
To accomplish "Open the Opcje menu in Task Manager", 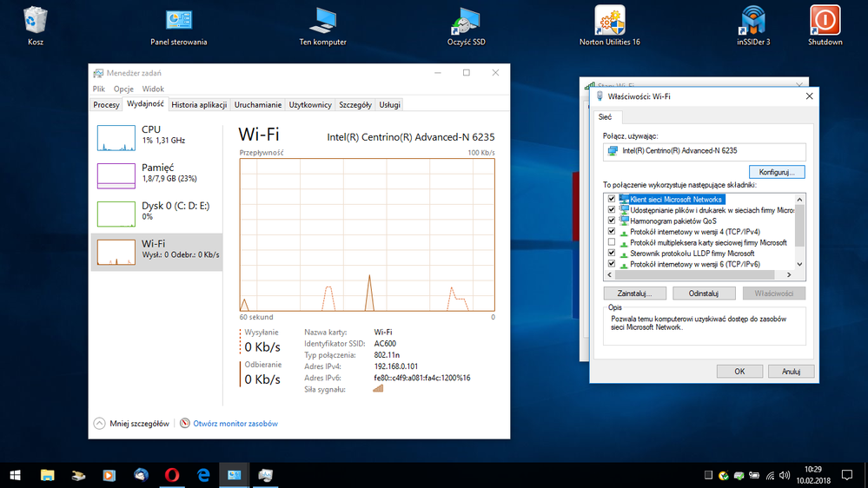I will pyautogui.click(x=123, y=89).
